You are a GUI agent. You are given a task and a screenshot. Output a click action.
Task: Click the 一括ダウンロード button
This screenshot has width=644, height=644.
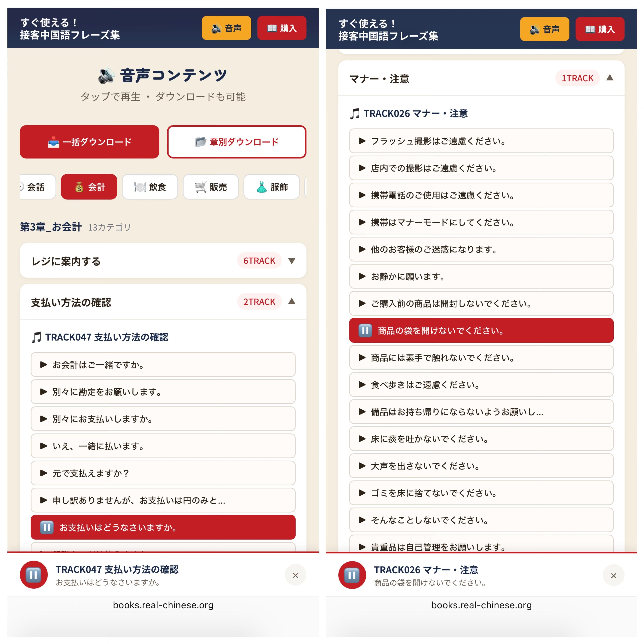pos(89,142)
